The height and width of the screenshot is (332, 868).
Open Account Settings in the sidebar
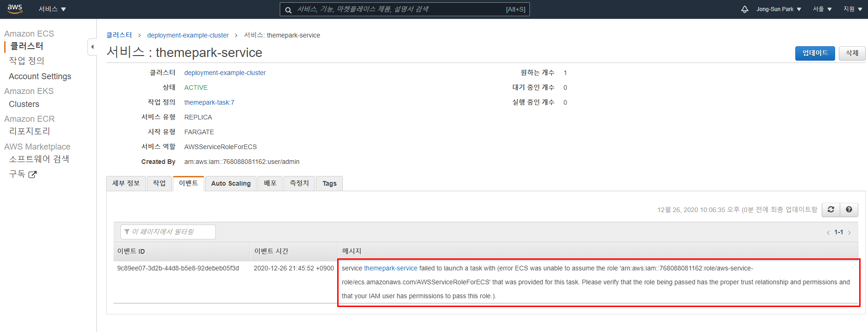40,76
